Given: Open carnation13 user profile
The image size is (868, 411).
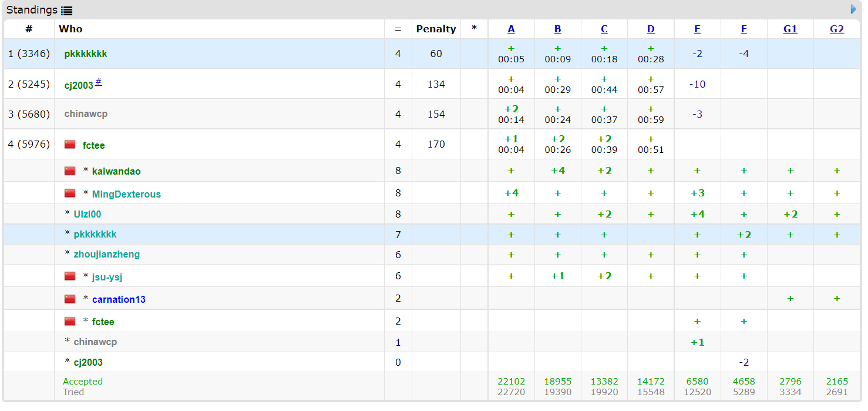Looking at the screenshot, I should (119, 299).
